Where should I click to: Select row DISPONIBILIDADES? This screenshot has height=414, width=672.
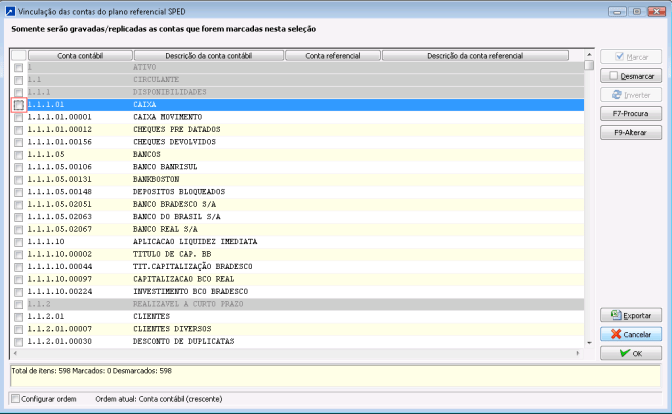[306, 92]
